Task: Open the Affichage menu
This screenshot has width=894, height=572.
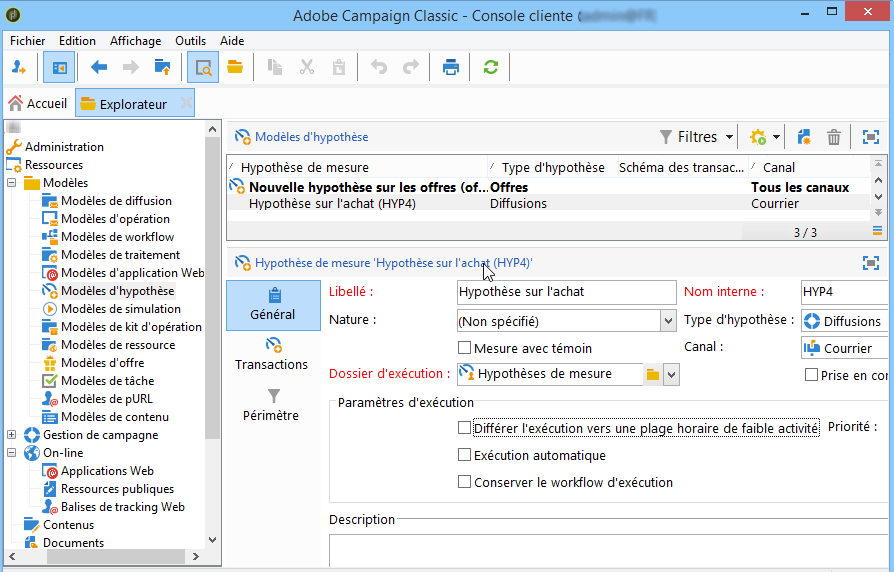Action: point(136,41)
